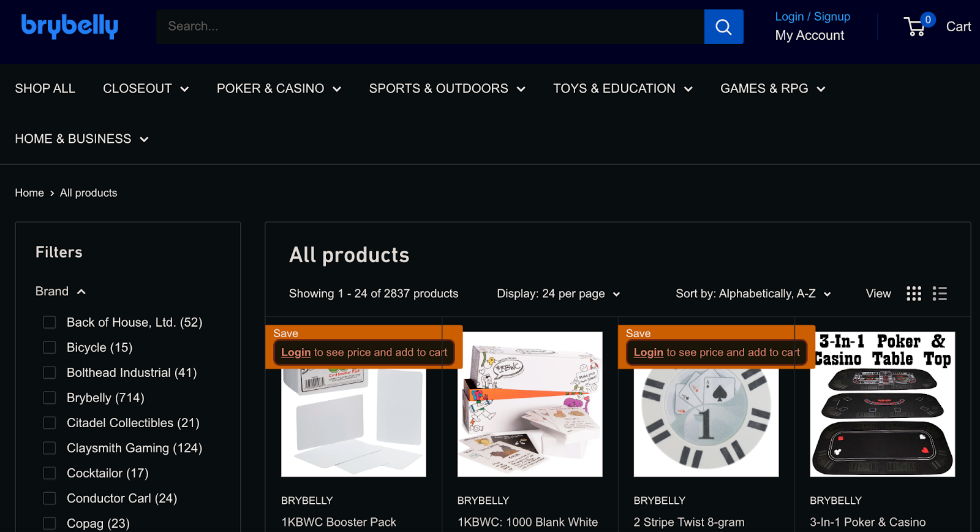Click the brybelly logo
Viewport: 980px width, 532px height.
(x=70, y=26)
